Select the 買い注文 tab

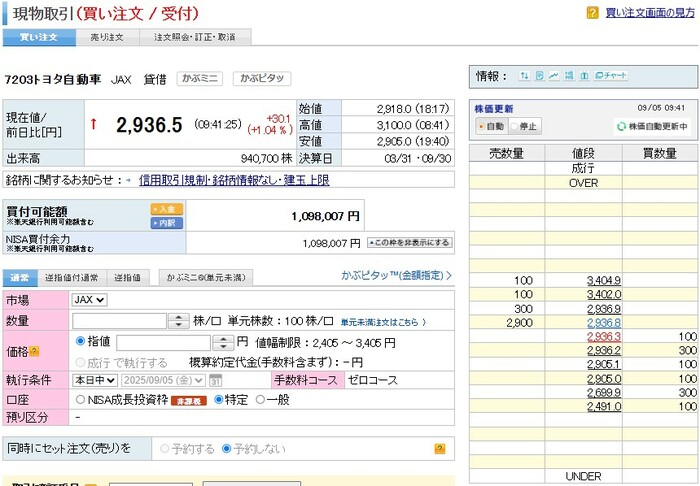(x=39, y=37)
